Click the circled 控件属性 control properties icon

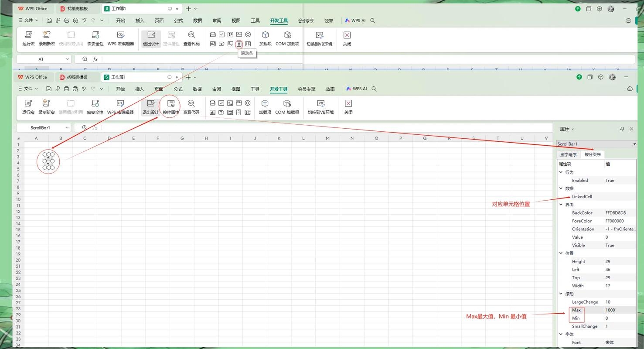170,106
